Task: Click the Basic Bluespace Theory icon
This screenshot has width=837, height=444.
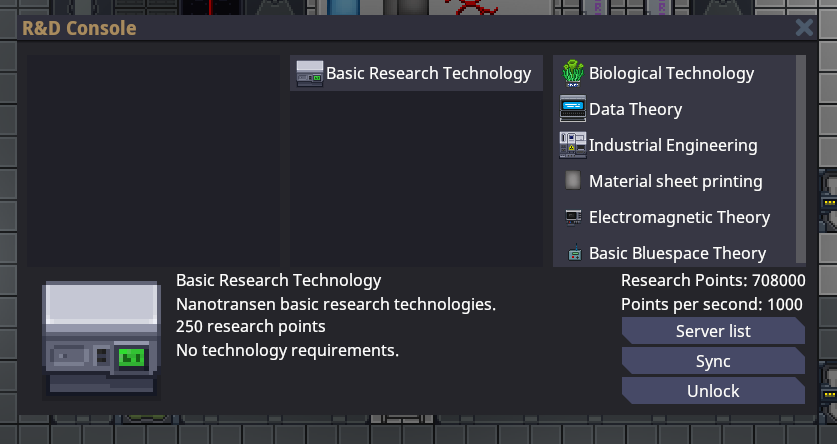Action: pos(573,253)
